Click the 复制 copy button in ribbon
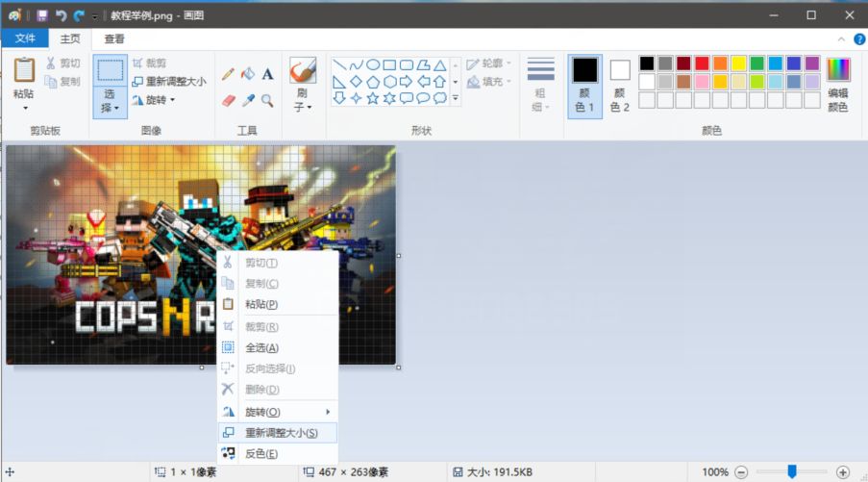Viewport: 868px width, 482px height. (63, 82)
